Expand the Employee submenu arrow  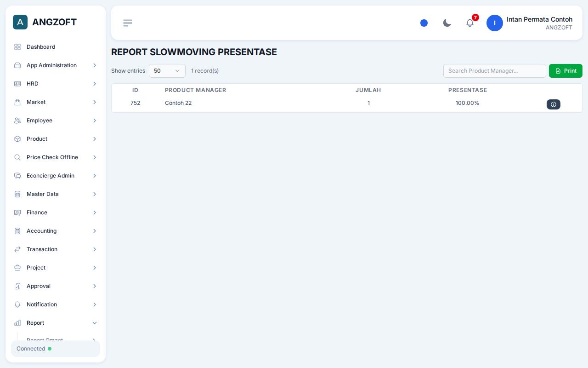(95, 121)
